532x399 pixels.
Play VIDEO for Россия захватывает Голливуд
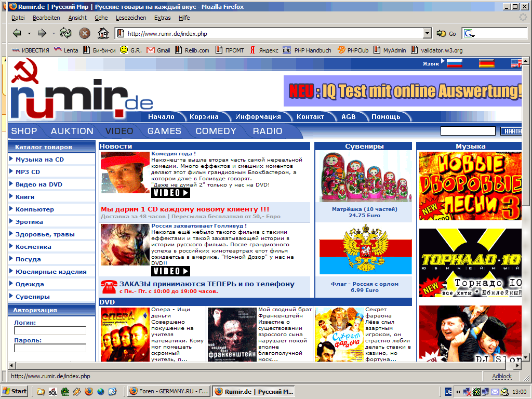(170, 271)
